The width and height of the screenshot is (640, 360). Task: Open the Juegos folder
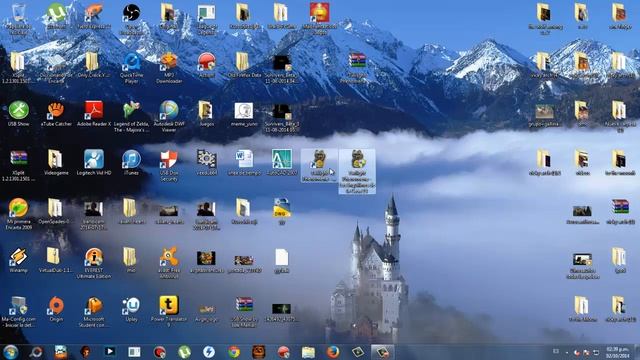206,113
